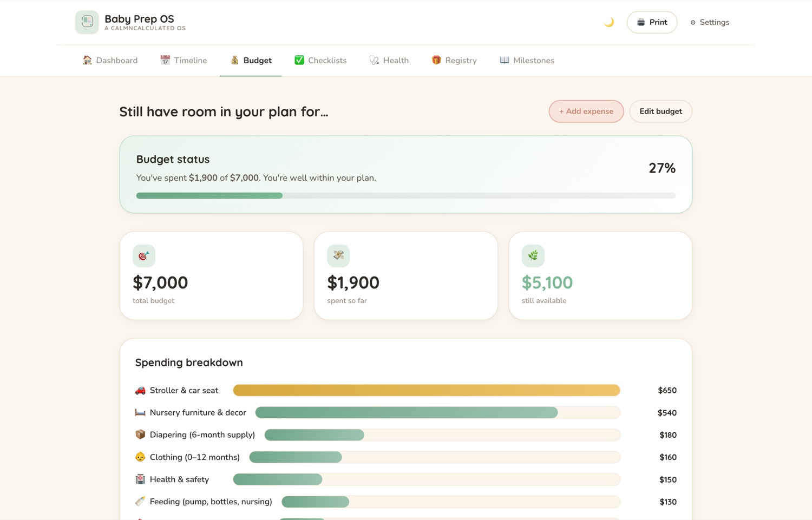Click the 27% budget status percentage
The width and height of the screenshot is (812, 520).
662,168
